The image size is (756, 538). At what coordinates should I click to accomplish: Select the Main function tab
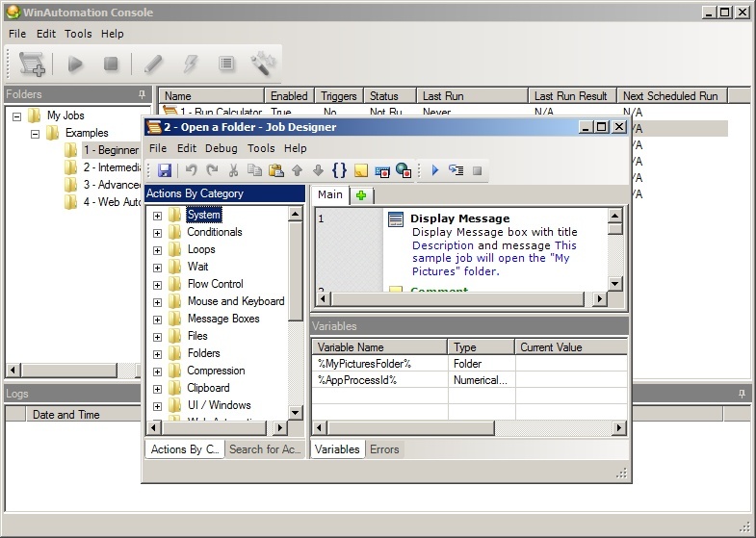330,194
